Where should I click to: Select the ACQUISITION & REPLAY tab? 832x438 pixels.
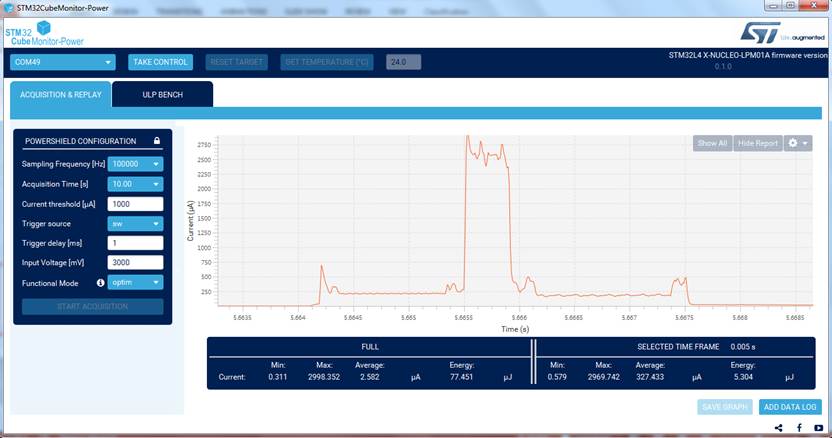coord(59,94)
